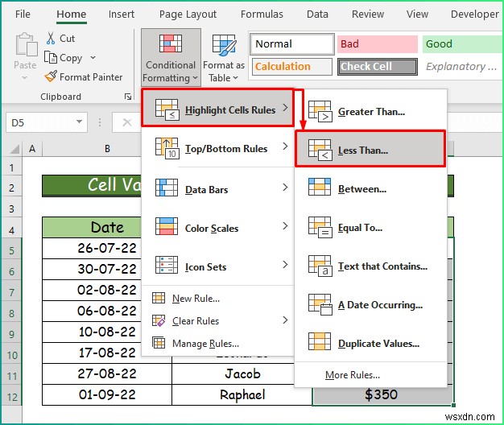504x425 pixels.
Task: Click the Select All corner triangle
Action: 14,149
